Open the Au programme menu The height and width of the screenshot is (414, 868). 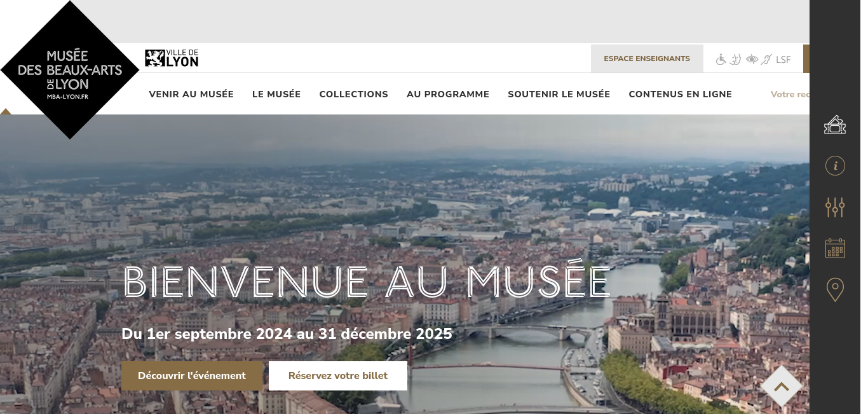(x=448, y=94)
